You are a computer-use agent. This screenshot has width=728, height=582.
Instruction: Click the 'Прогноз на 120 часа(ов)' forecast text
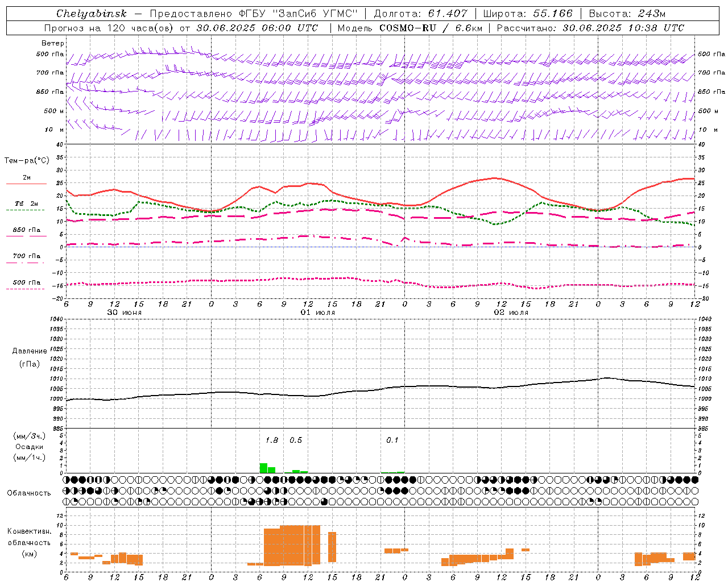(x=110, y=28)
